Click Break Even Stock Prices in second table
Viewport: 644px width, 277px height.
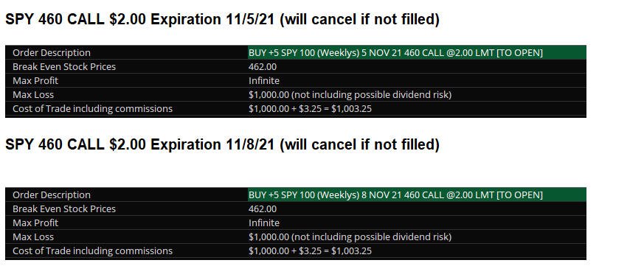point(64,208)
